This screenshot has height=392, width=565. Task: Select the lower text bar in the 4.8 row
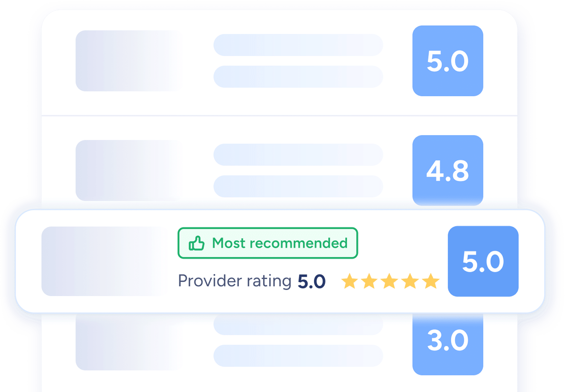[298, 186]
